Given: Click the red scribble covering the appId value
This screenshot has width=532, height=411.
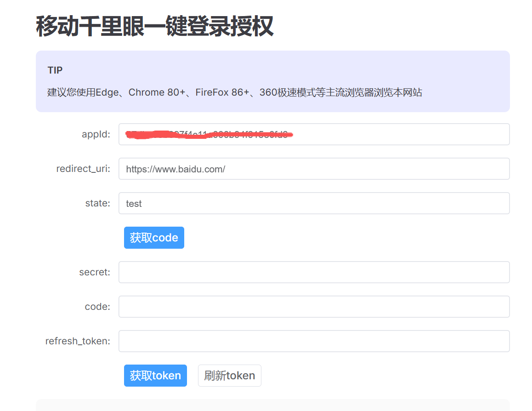Looking at the screenshot, I should tap(209, 134).
